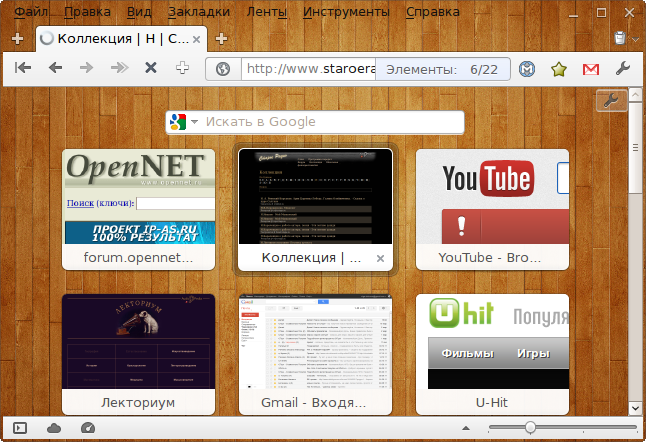646x442 pixels.
Task: Toggle the side panel button
Action: point(20,428)
